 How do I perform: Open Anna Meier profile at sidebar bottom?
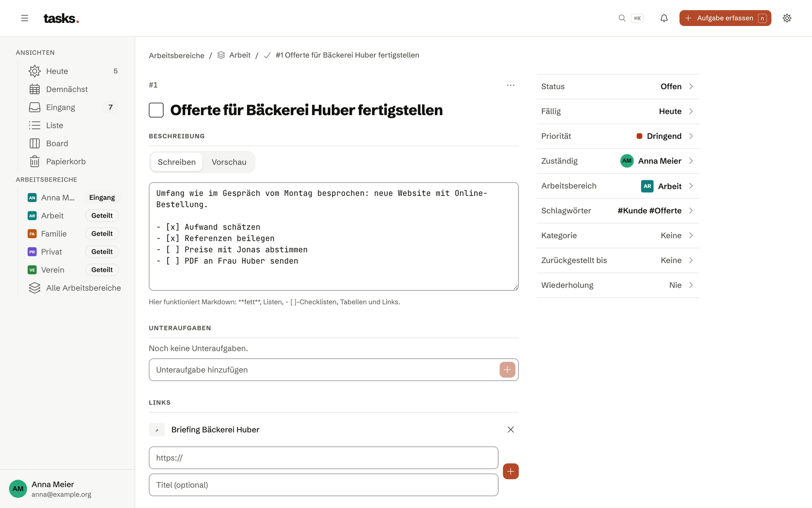click(68, 489)
